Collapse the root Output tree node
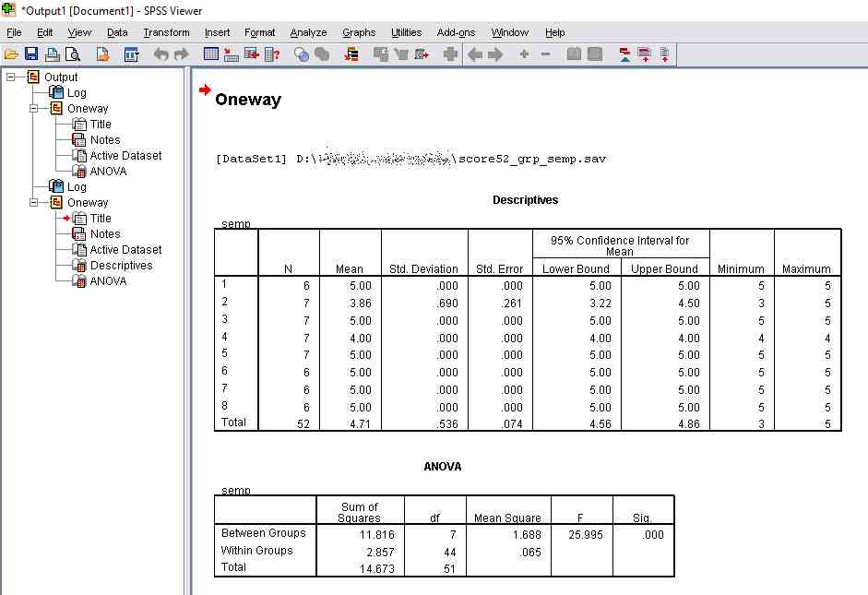Viewport: 868px width, 595px height. click(x=11, y=77)
